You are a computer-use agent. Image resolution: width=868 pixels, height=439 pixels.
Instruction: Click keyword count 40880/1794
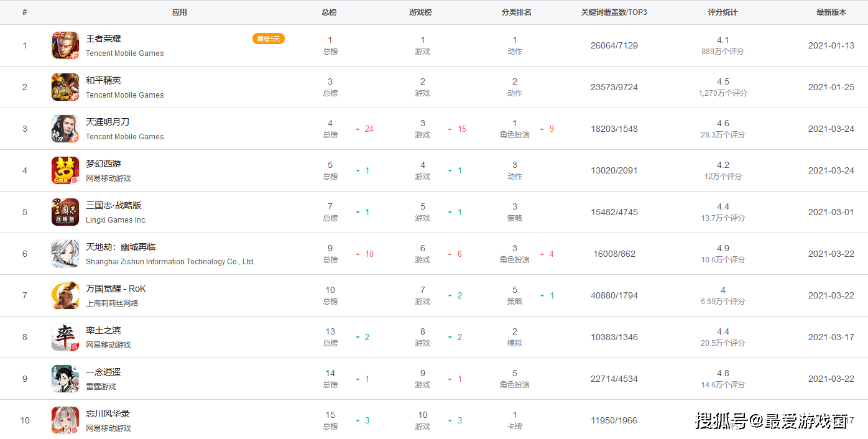tap(614, 295)
